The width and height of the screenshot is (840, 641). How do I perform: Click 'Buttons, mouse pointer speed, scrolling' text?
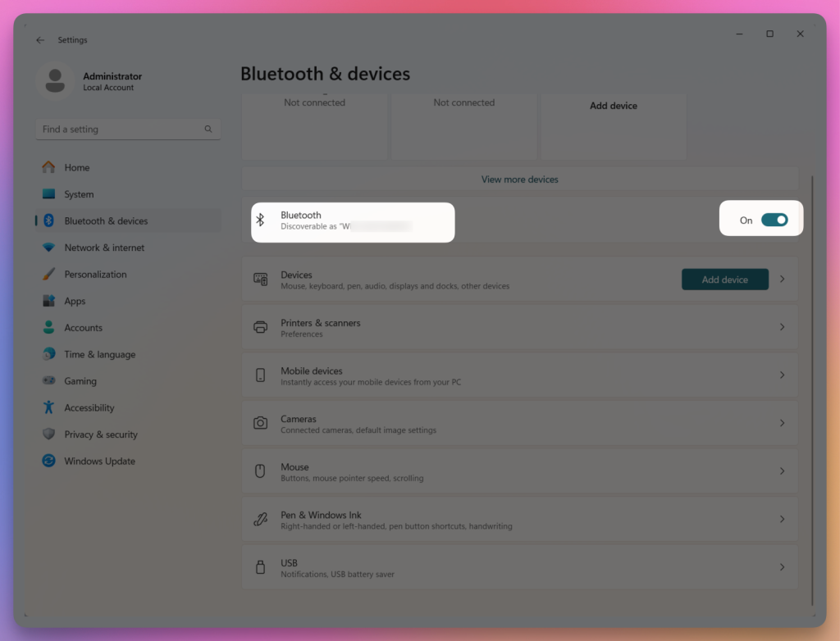point(352,478)
